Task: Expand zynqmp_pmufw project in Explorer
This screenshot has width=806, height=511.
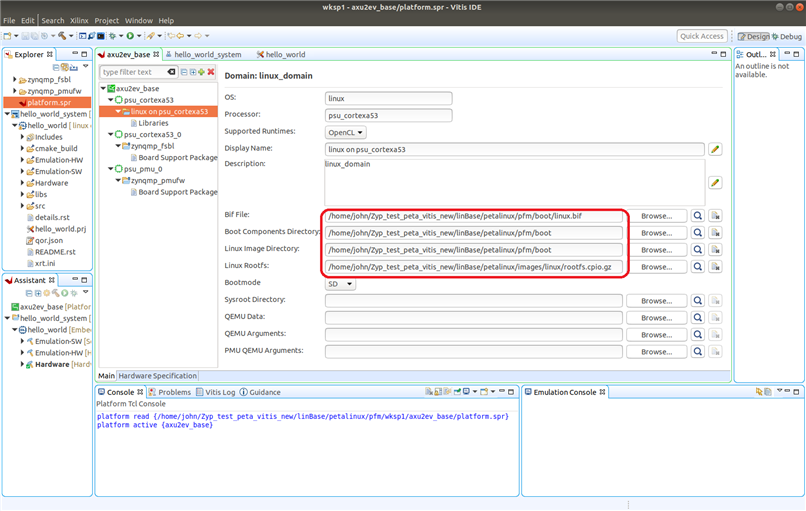Action: (14, 91)
